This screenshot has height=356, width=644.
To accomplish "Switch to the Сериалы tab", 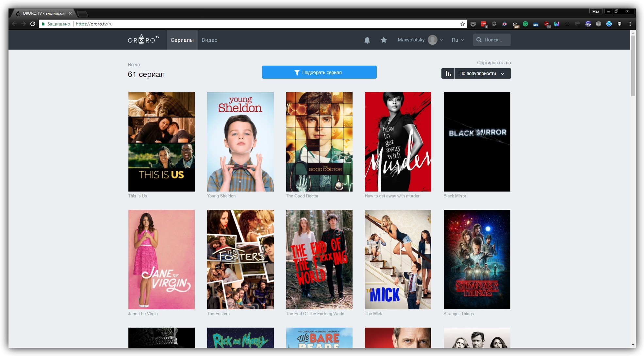I will (182, 40).
